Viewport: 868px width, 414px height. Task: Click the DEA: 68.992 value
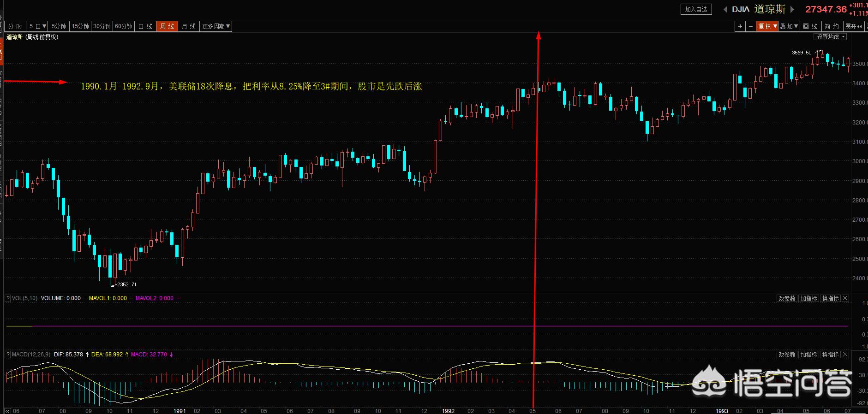click(x=107, y=355)
